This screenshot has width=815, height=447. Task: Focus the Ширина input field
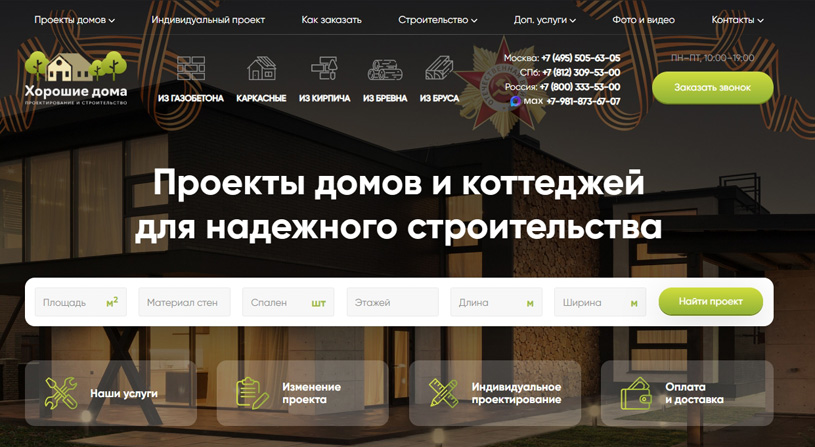(600, 302)
